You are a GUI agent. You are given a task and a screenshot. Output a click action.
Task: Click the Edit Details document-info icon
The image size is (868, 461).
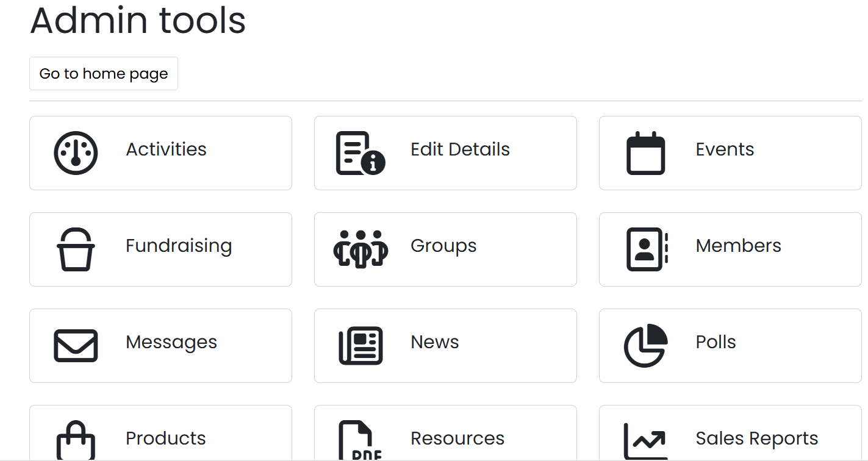click(x=360, y=153)
